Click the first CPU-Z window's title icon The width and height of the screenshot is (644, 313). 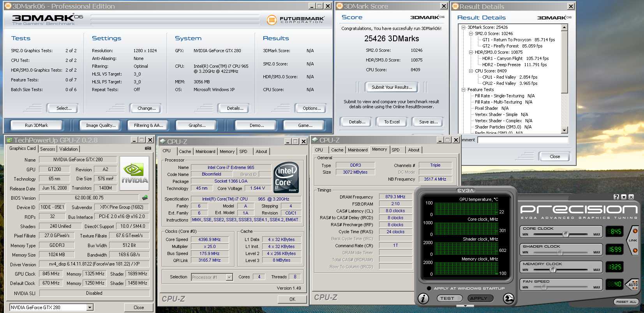(x=162, y=141)
